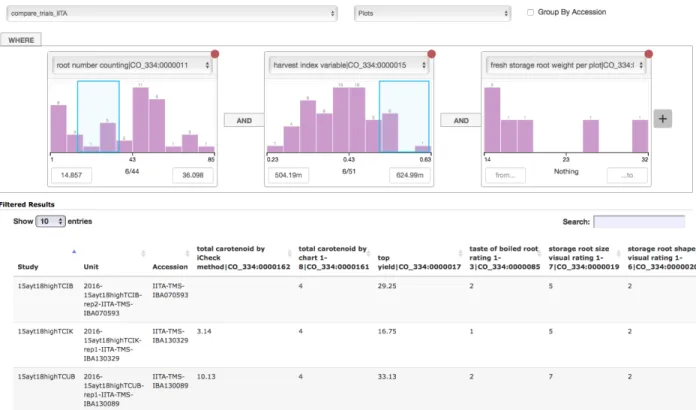Remove the root number counting filter via red dot

click(x=215, y=54)
